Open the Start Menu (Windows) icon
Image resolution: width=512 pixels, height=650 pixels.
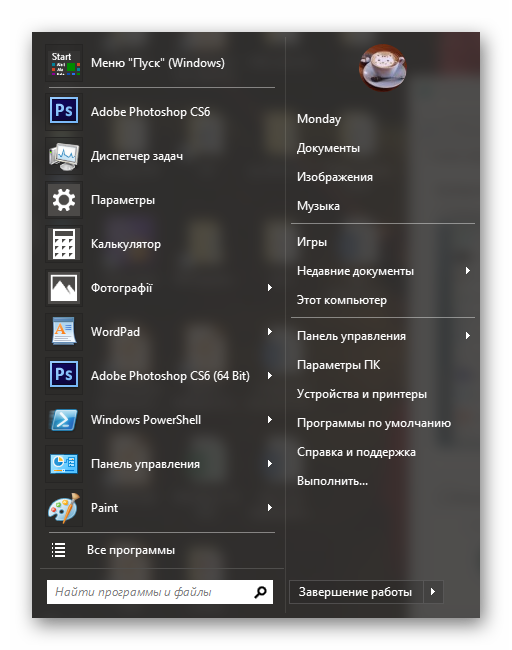64,63
